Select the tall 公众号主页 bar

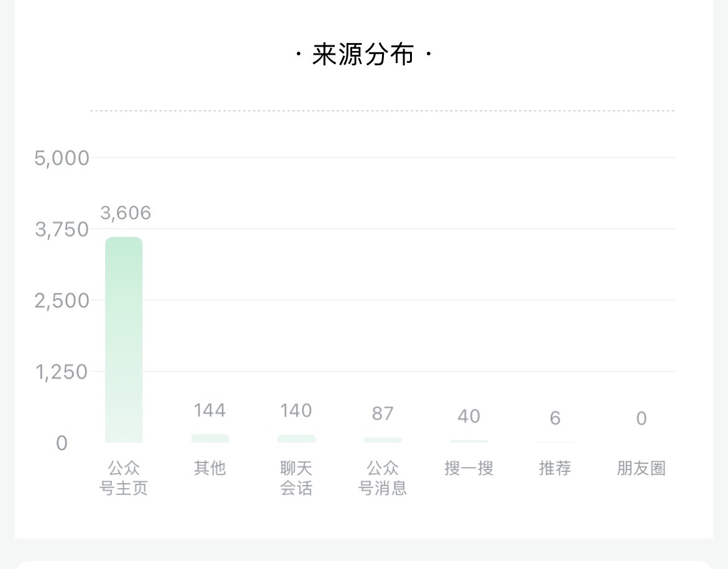(124, 339)
